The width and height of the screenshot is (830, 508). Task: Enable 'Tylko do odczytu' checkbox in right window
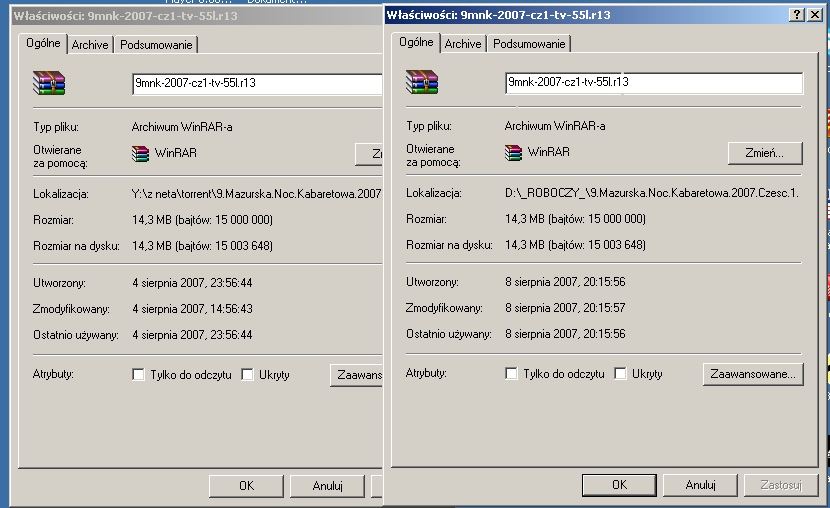pos(511,374)
